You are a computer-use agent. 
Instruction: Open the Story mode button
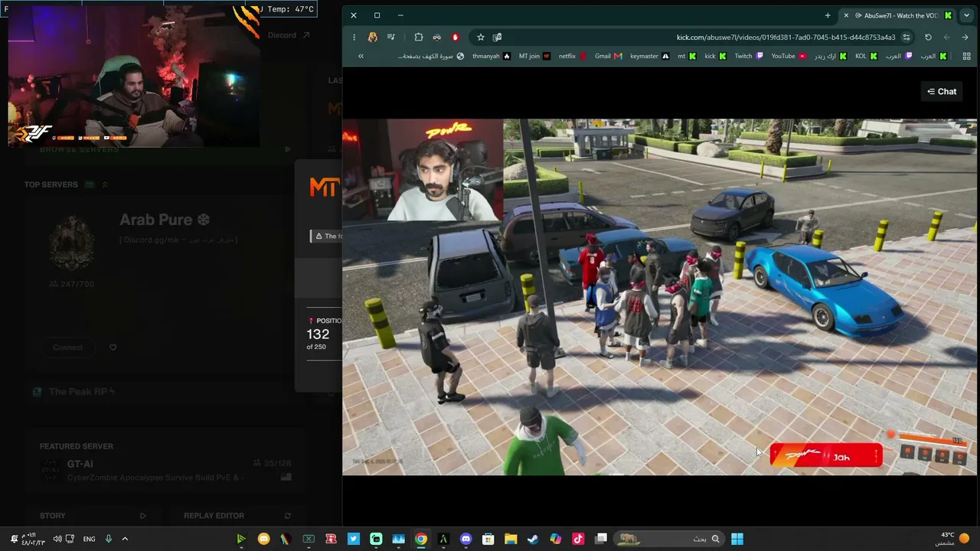coord(93,516)
